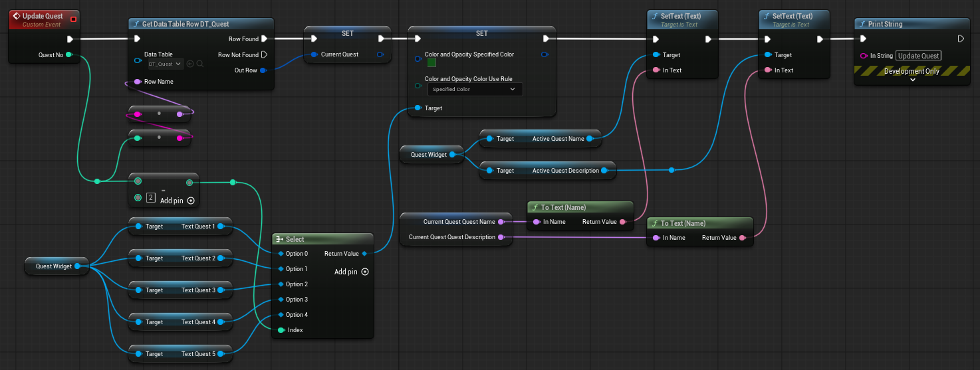Click the Select node Return Value pin
980x370 pixels.
[364, 253]
